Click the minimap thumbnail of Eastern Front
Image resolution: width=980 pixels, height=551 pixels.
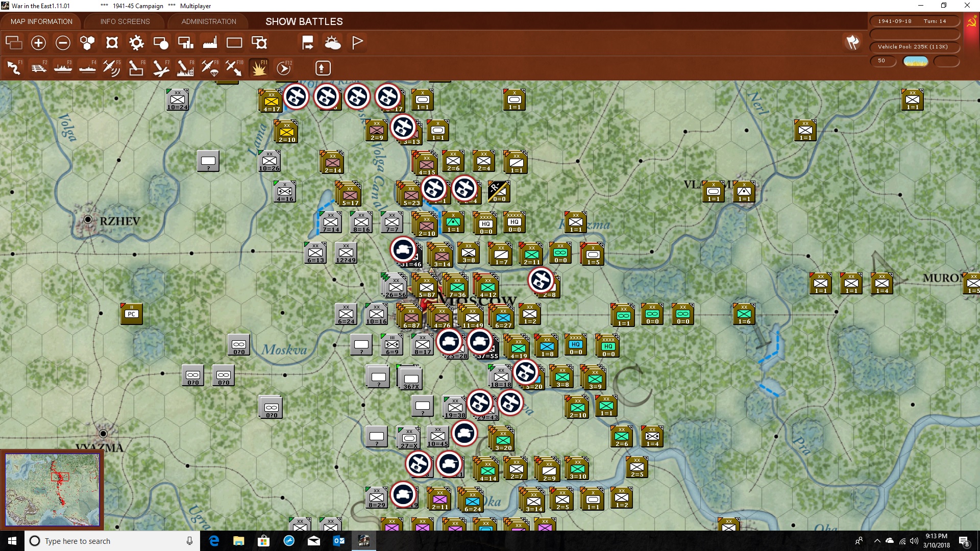click(52, 490)
